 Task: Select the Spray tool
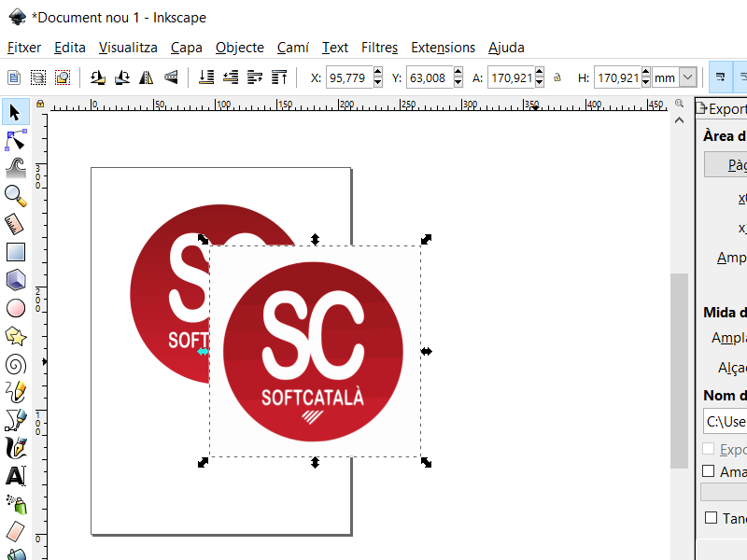coord(15,504)
